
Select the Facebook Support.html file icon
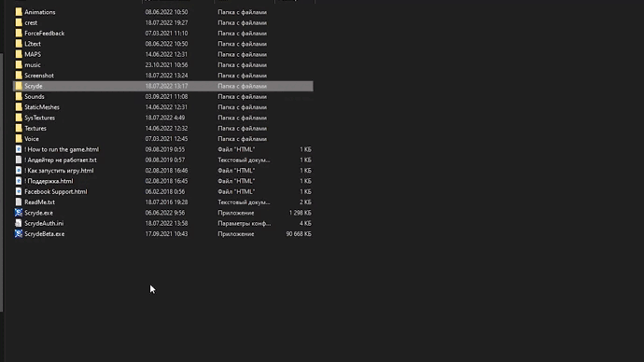pos(19,191)
